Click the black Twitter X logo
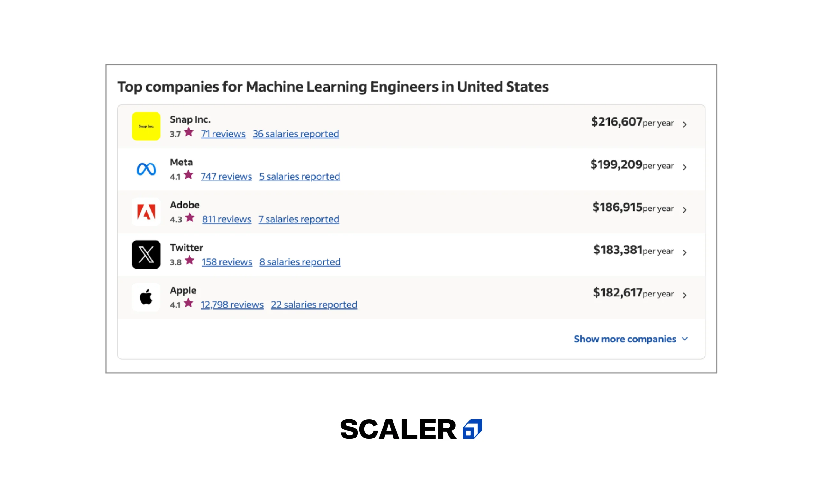 146,254
